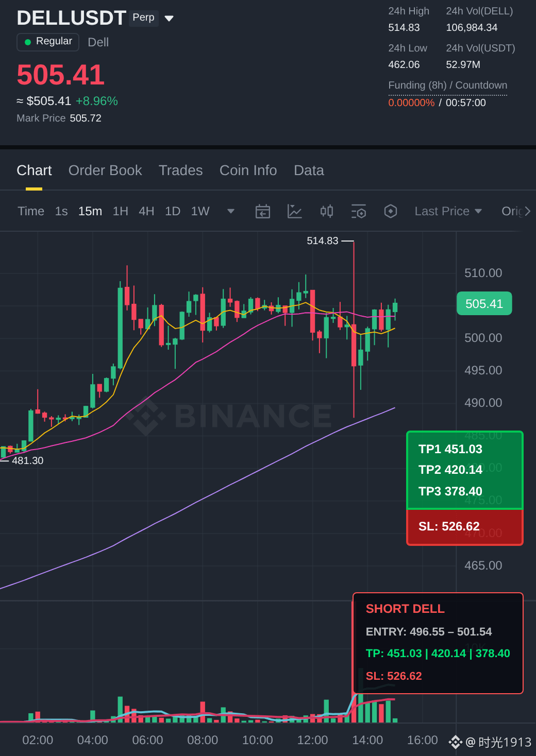
Task: Open the line chart indicators icon
Action: click(x=295, y=211)
